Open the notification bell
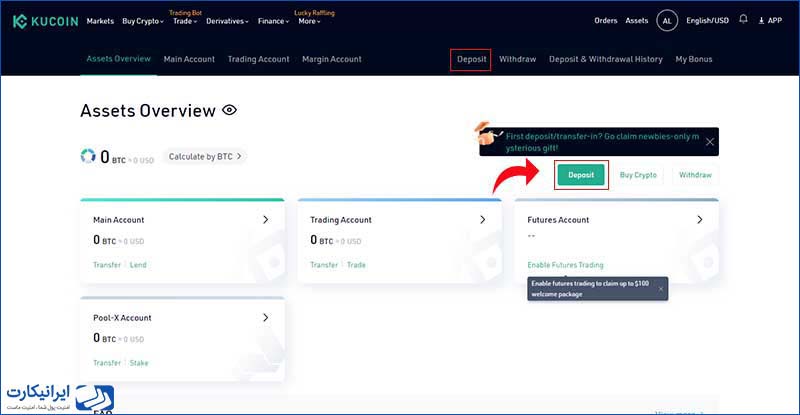Viewport: 800px width, 415px height. (x=743, y=19)
